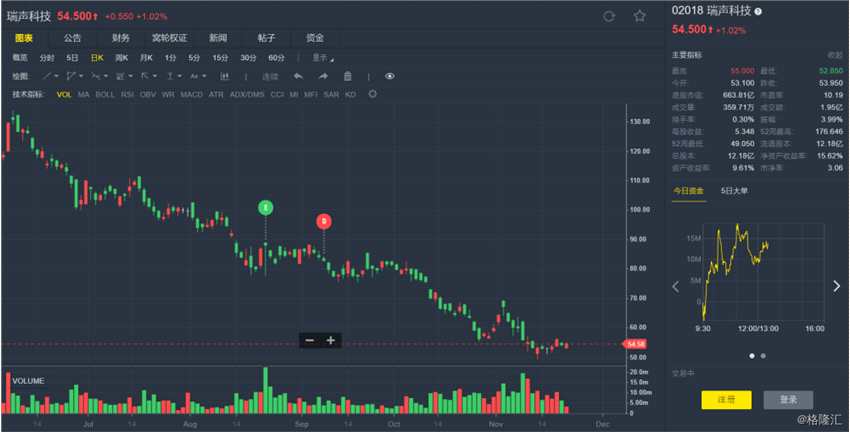Enable the BOLL indicator

click(x=105, y=94)
